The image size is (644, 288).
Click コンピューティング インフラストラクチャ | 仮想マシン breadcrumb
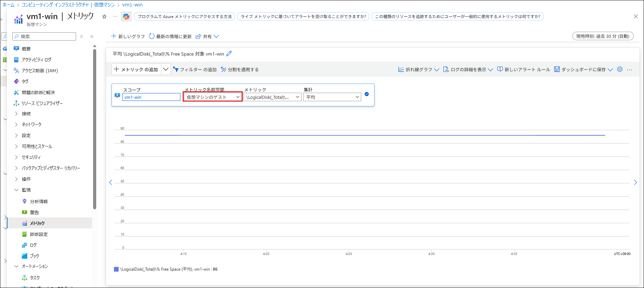[x=68, y=5]
